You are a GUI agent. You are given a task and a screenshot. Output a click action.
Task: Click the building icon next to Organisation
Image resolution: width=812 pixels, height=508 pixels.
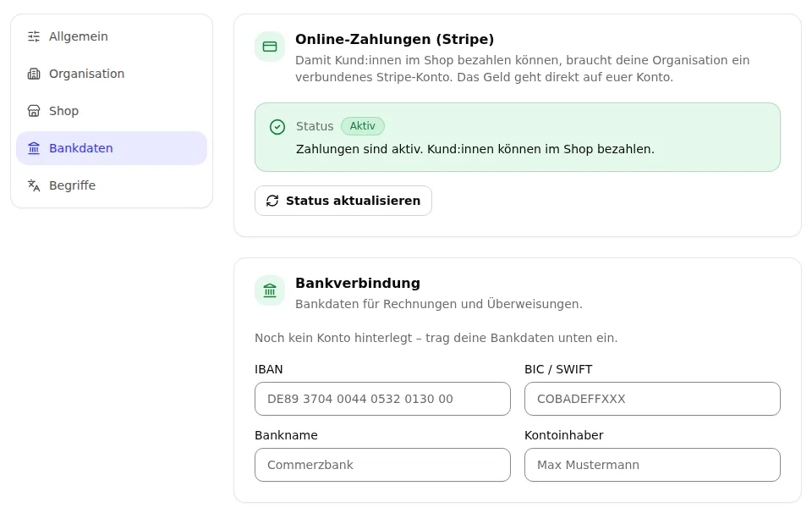point(34,74)
